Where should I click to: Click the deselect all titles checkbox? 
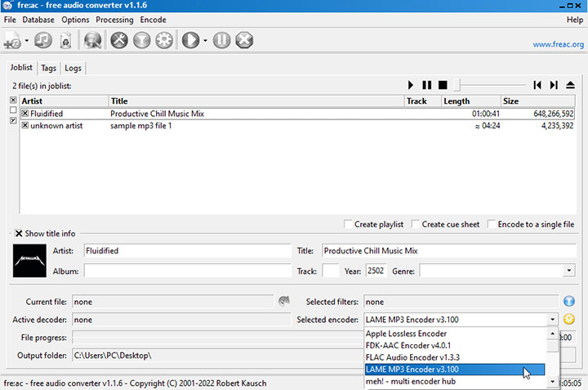pos(13,110)
